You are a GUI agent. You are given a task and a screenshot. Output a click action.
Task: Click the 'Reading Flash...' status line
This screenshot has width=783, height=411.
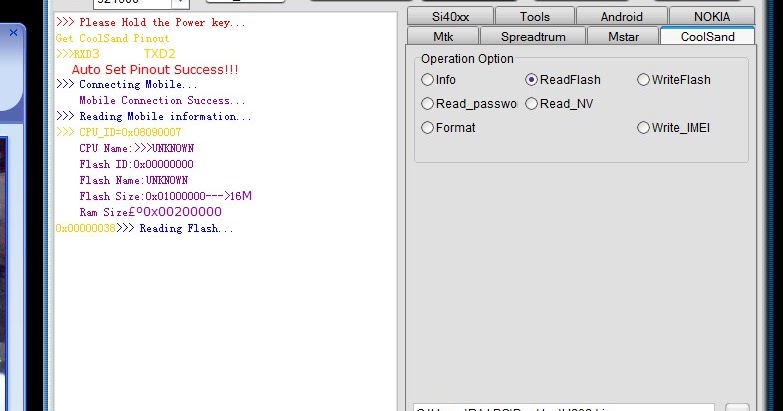point(186,228)
